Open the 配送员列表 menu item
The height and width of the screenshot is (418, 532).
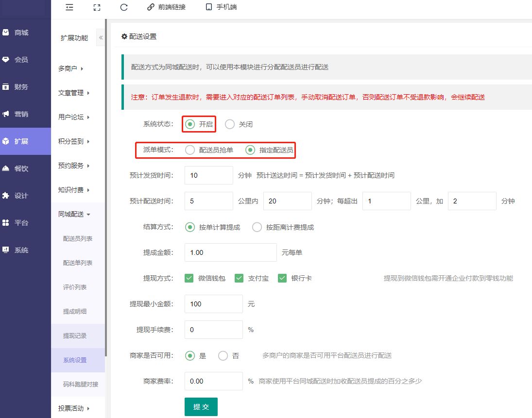tap(78, 239)
